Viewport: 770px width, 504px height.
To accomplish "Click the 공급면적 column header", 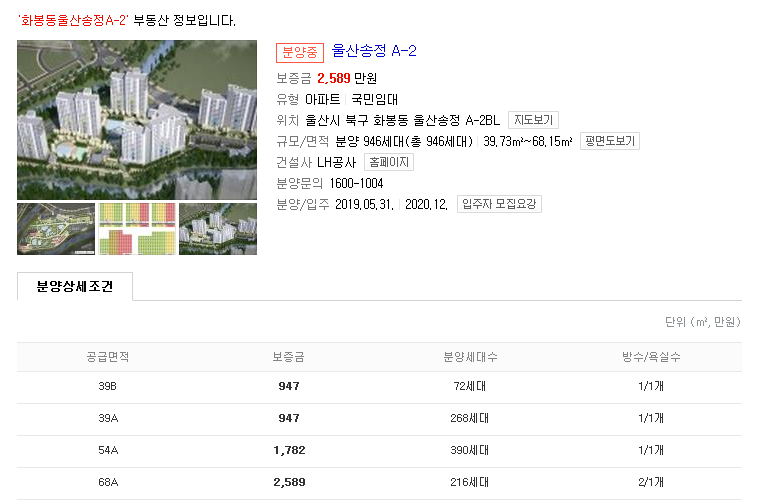I will point(108,357).
